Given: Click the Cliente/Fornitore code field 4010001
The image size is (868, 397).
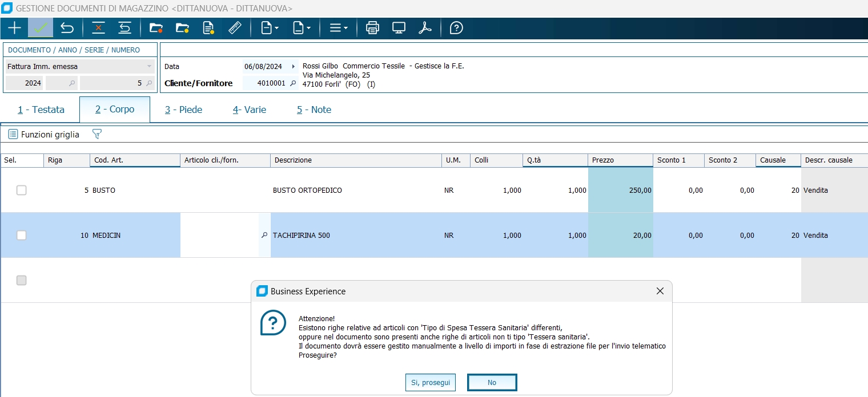Looking at the screenshot, I should click(x=266, y=83).
